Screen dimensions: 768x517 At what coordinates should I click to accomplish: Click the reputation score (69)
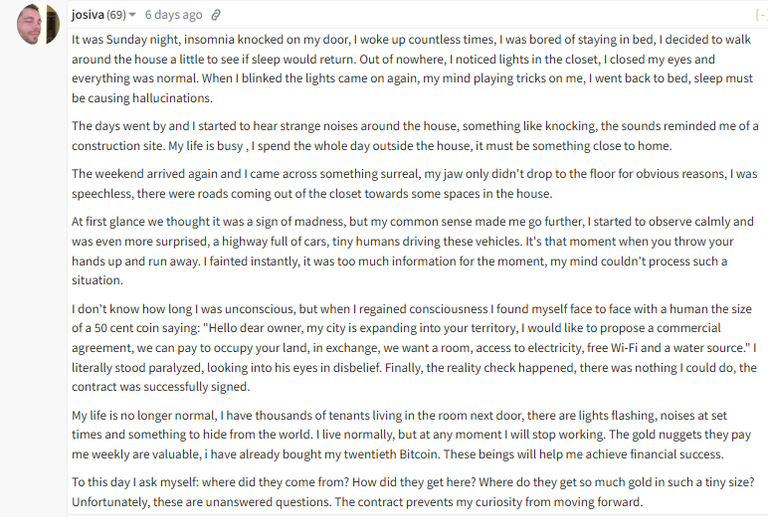(117, 15)
